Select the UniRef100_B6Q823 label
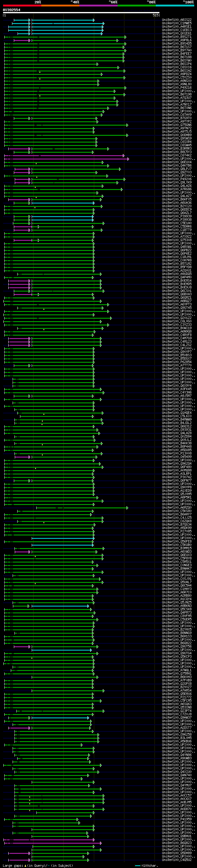 [177, 843]
